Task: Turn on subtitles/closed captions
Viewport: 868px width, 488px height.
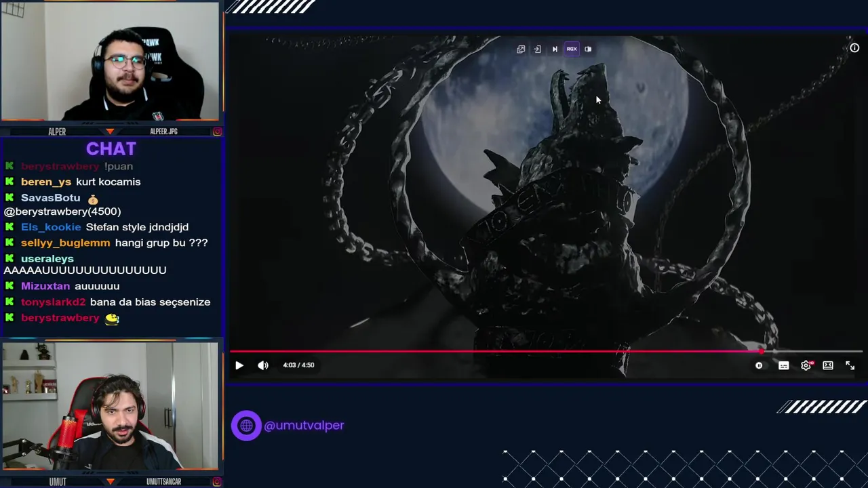Action: [783, 365]
